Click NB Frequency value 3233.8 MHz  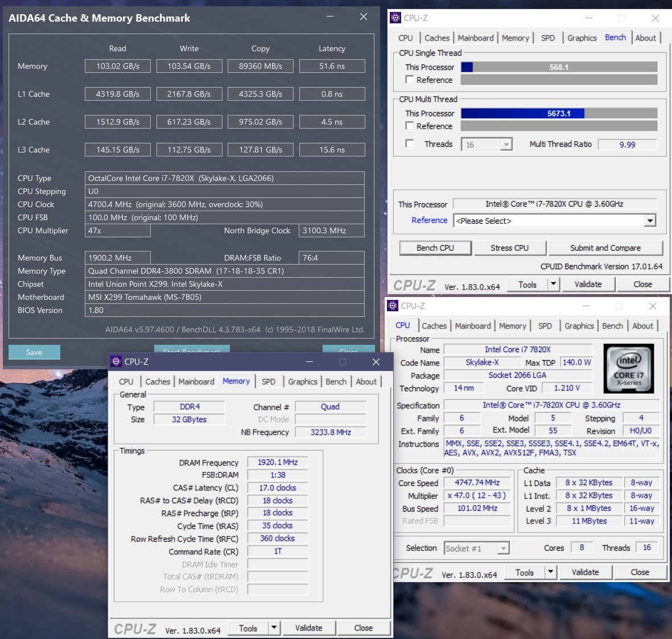click(331, 432)
